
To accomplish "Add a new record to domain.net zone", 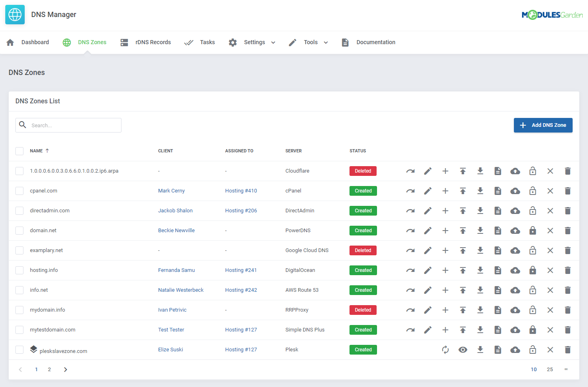I will (445, 230).
